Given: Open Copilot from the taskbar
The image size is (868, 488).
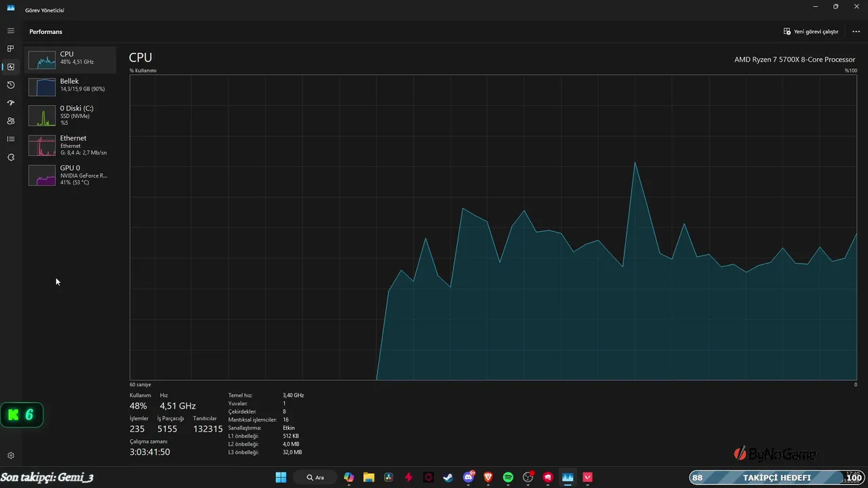Looking at the screenshot, I should (x=349, y=477).
